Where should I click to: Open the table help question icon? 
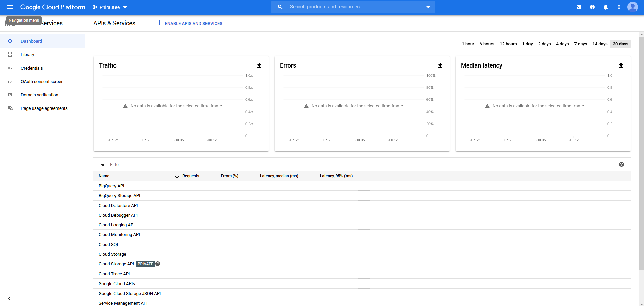point(622,164)
